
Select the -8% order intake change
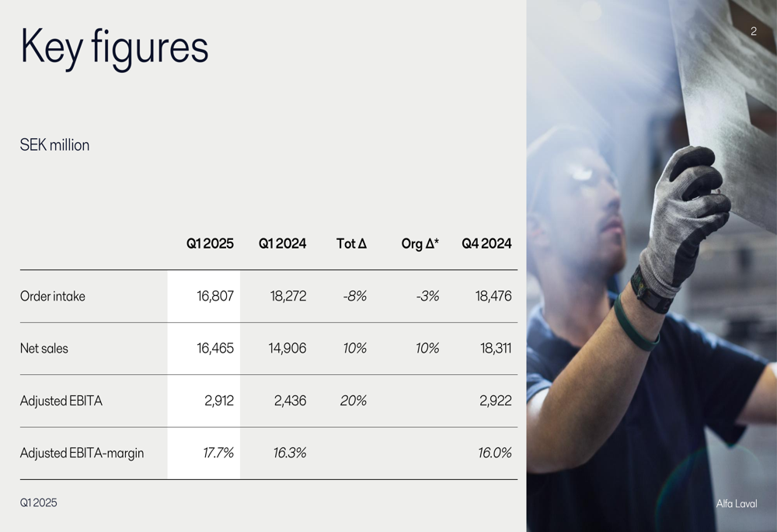click(355, 296)
